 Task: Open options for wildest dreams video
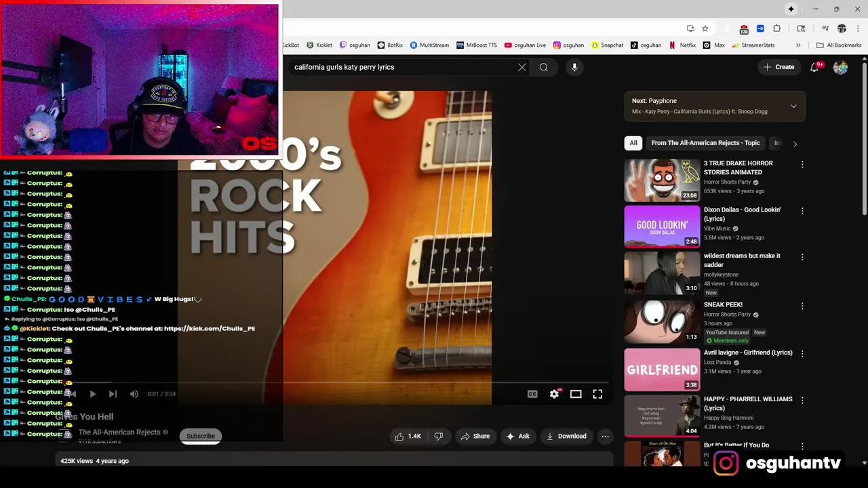[802, 257]
